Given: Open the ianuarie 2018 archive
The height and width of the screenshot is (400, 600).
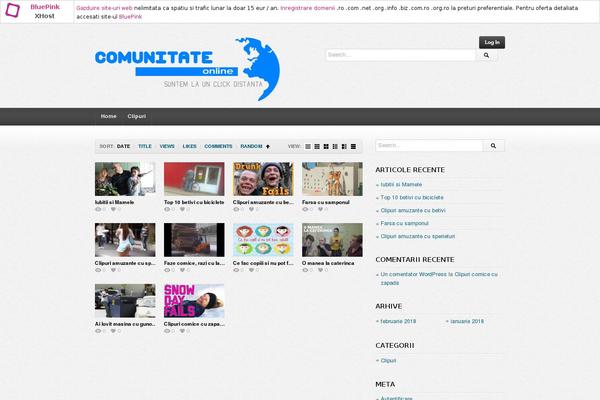Looking at the screenshot, I should pyautogui.click(x=467, y=322).
